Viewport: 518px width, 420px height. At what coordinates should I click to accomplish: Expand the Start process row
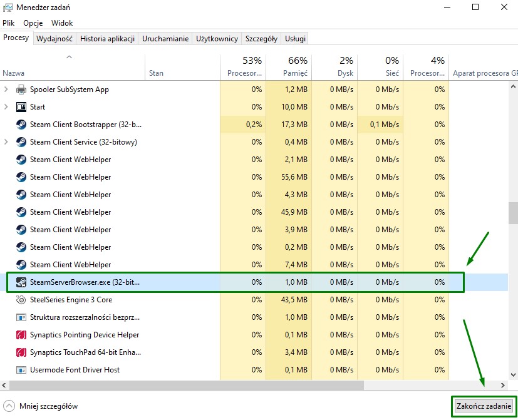coord(6,106)
